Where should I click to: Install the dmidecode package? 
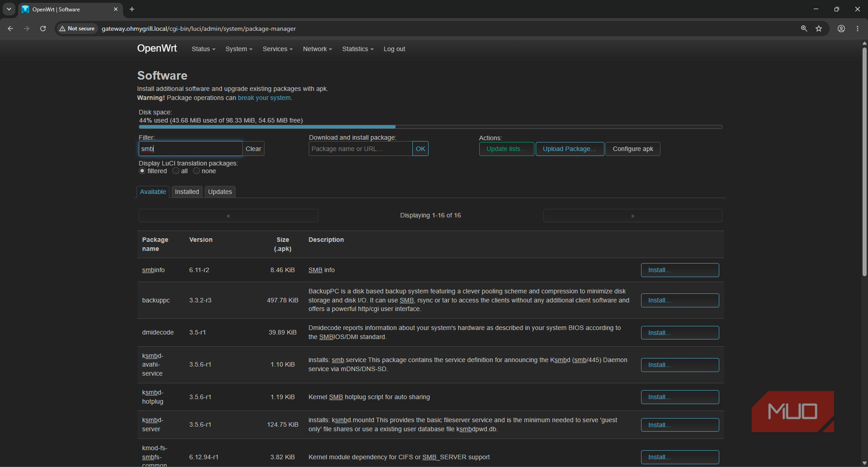[680, 333]
